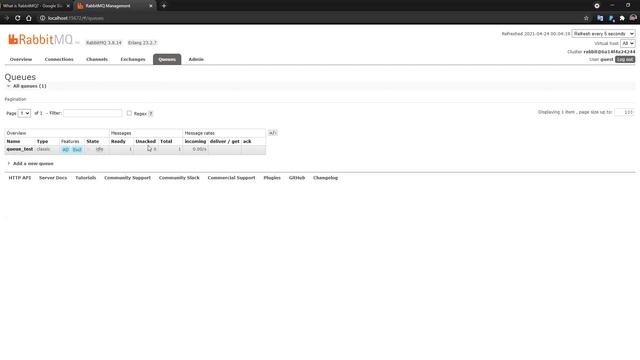The height and width of the screenshot is (360, 640).
Task: Go to the browser home page icon
Action: click(x=29, y=18)
